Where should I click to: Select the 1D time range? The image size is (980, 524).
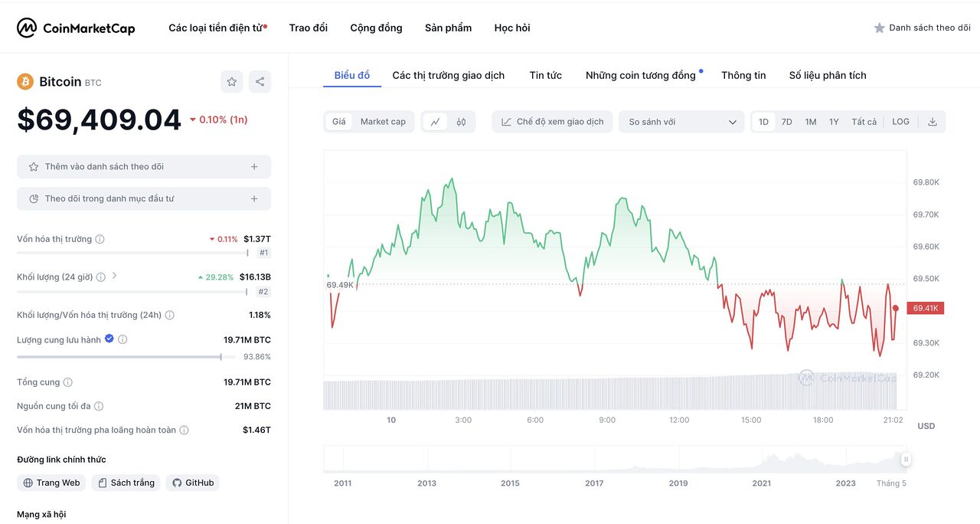tap(763, 122)
